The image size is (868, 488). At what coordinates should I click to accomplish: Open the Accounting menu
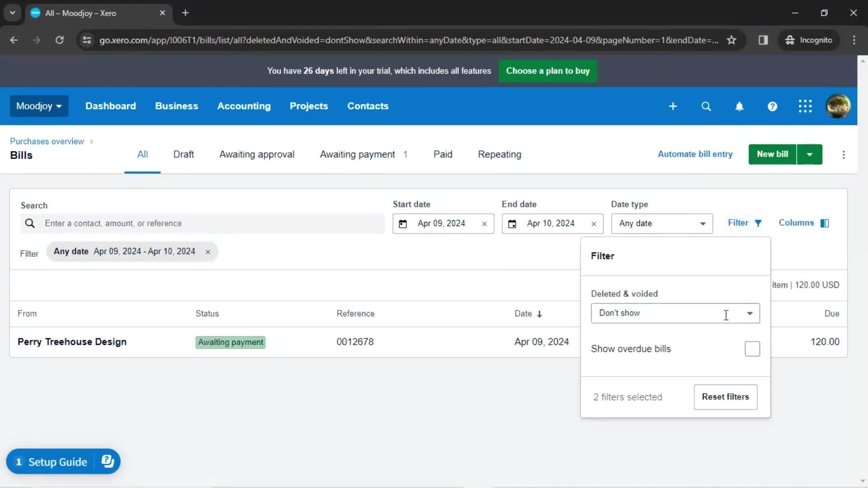(x=244, y=106)
